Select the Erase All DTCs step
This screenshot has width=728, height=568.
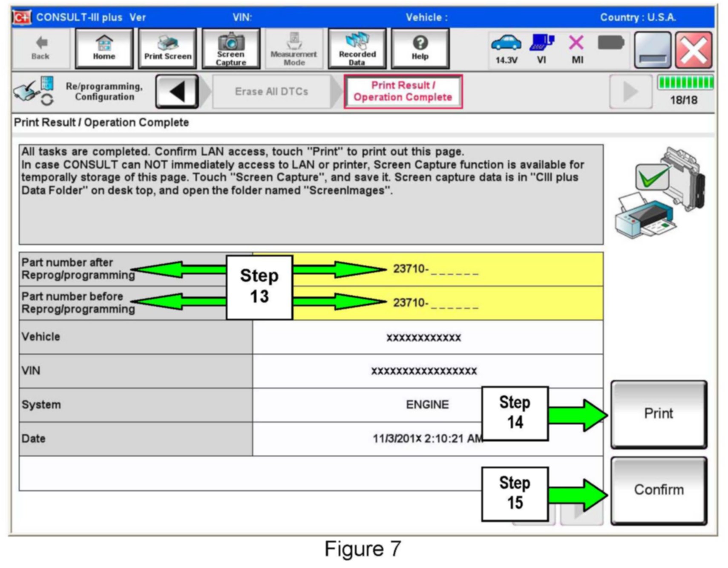point(271,92)
